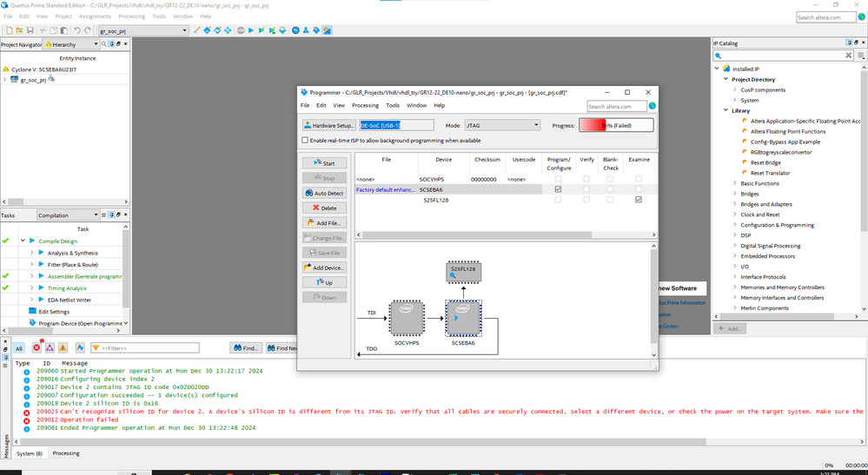
Task: Click the Undo arrow in main toolbar
Action: (76, 30)
